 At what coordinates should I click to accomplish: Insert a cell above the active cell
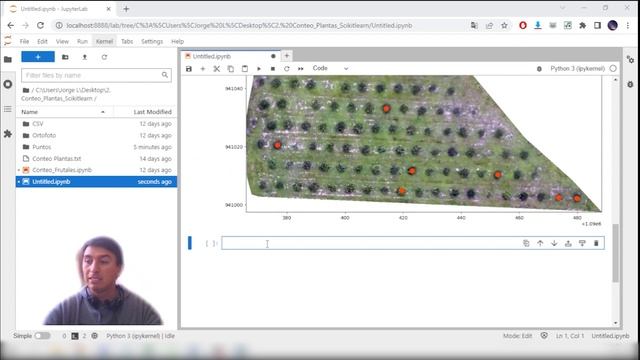[x=568, y=243]
